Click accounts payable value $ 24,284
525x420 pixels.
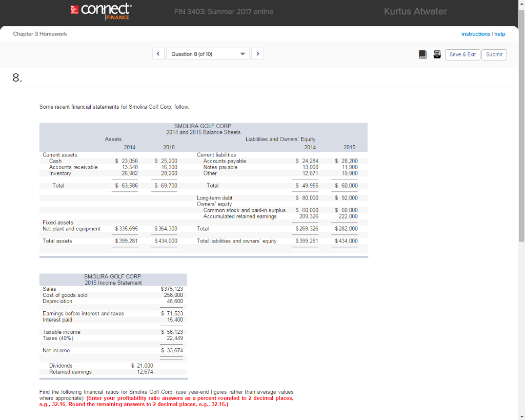(x=307, y=161)
